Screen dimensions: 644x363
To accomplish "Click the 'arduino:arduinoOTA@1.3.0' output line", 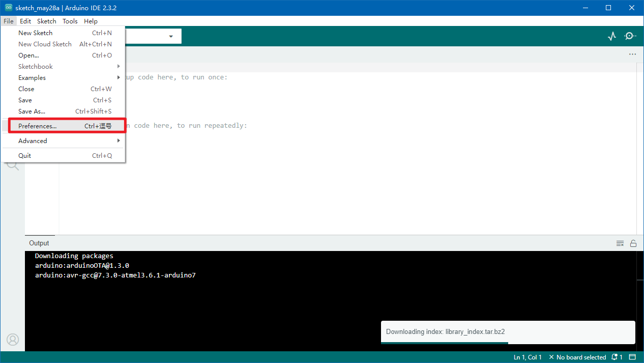I will 82,266.
